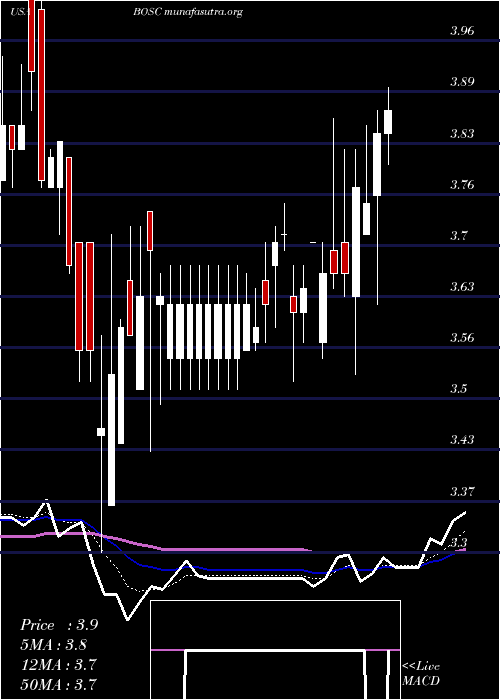Click the 3.3 price axis label
Viewport: 500px width, 700px height.
[458, 542]
